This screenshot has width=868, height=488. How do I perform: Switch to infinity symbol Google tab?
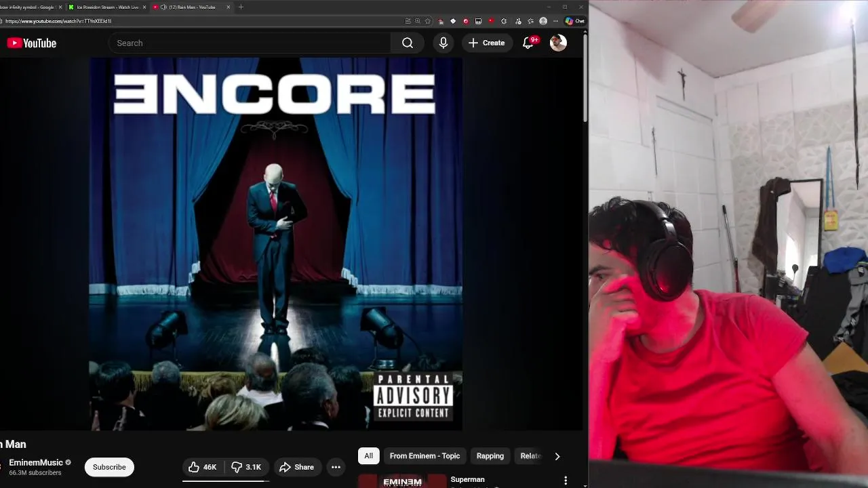27,7
